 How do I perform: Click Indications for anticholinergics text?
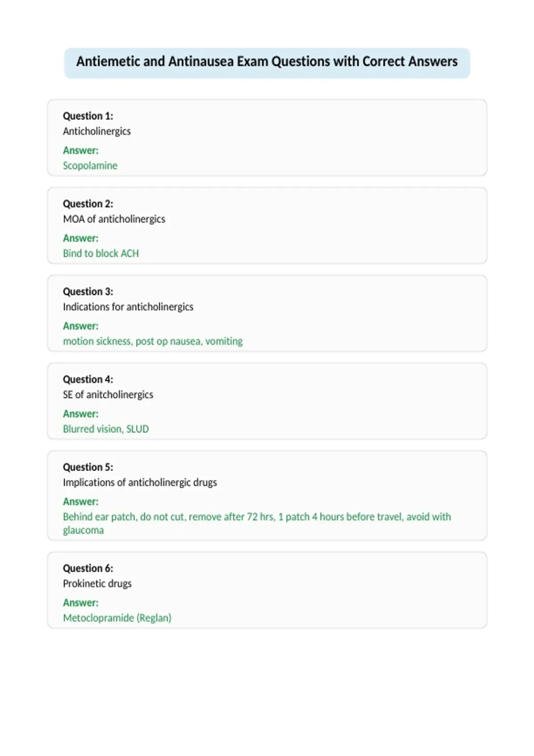tap(128, 307)
